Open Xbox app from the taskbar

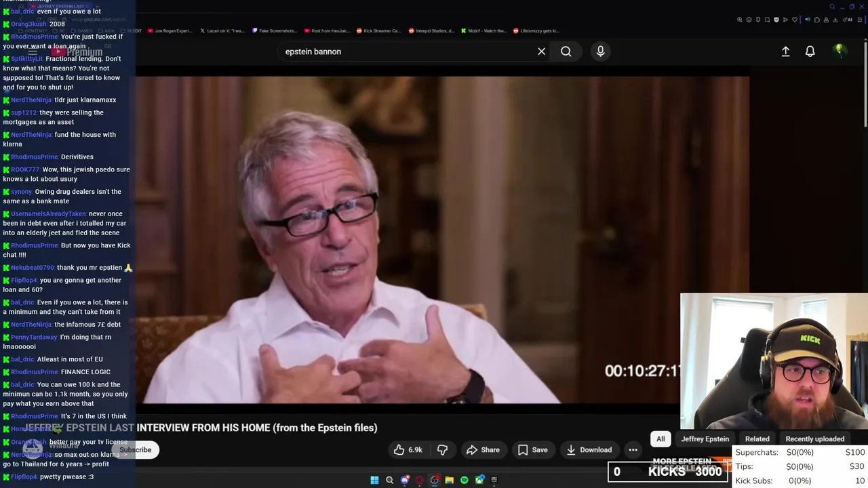(479, 480)
